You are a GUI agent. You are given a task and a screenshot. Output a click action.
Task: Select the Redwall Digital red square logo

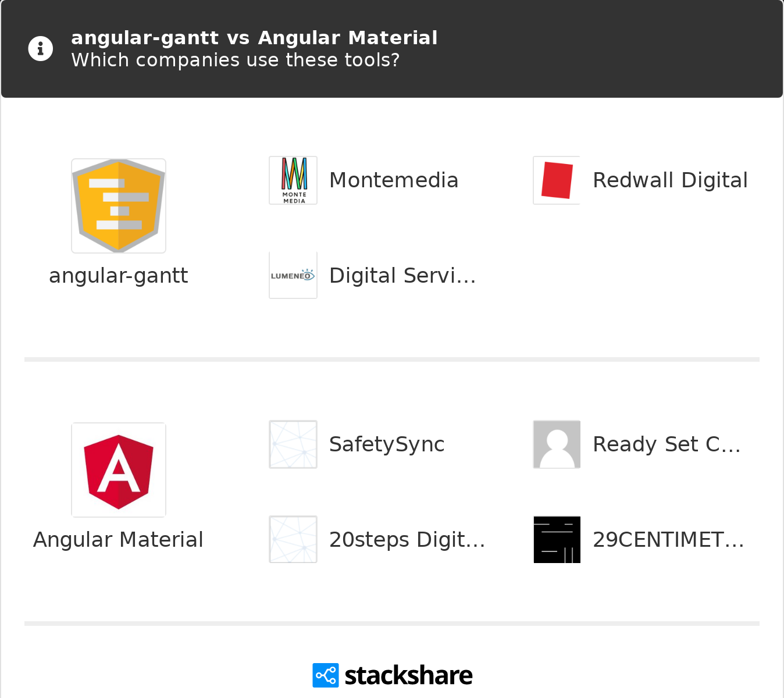coord(556,180)
